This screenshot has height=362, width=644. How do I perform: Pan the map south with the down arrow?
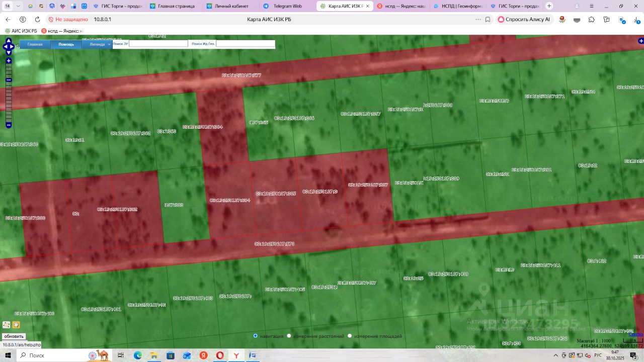(9, 53)
